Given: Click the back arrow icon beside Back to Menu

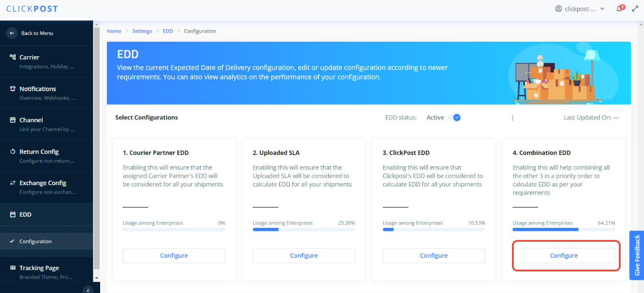Looking at the screenshot, I should tap(12, 33).
